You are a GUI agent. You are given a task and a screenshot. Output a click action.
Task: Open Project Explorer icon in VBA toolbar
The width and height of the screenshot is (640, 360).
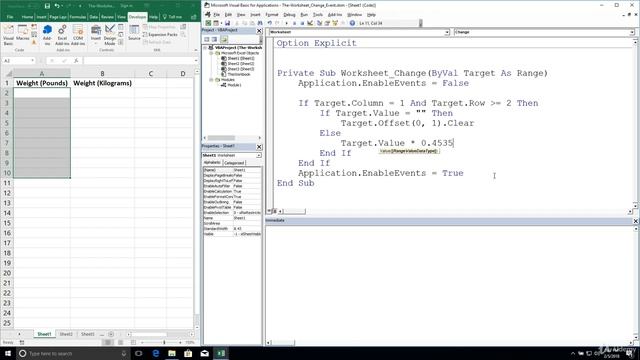click(319, 23)
